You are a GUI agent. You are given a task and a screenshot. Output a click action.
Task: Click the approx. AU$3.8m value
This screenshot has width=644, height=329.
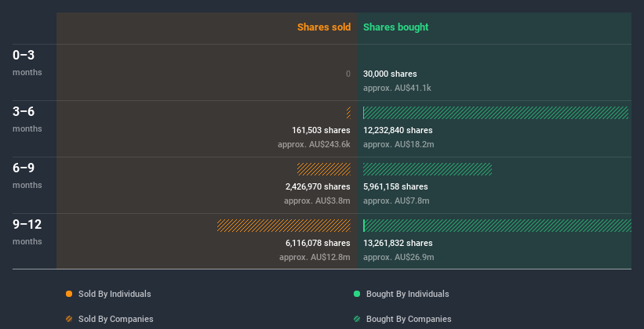click(317, 201)
